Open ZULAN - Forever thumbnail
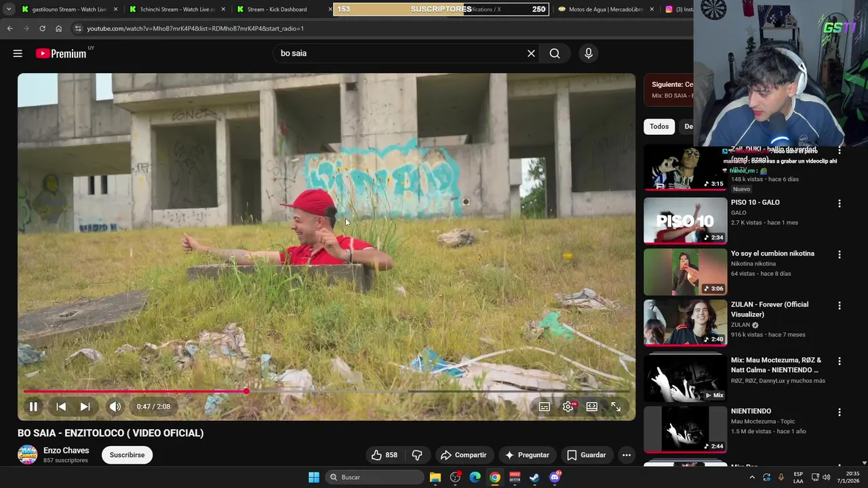This screenshot has height=488, width=868. [685, 323]
